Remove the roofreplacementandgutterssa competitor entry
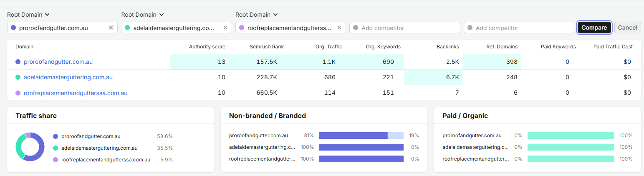This screenshot has width=644, height=176. click(339, 28)
